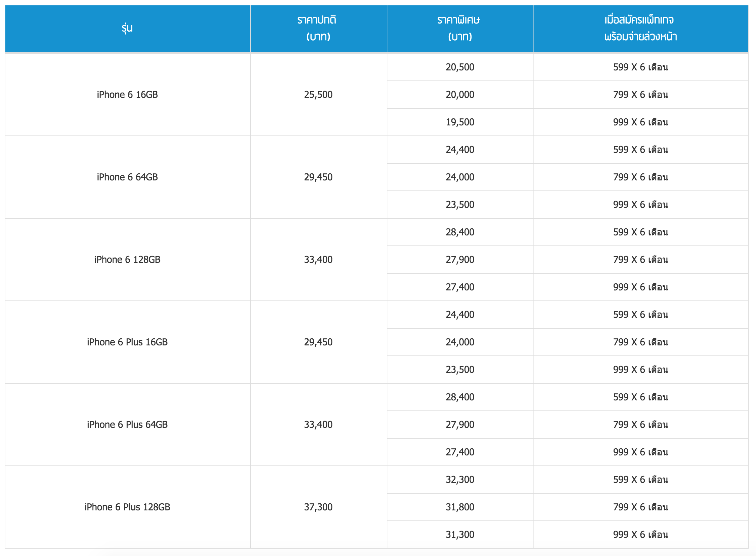Click the 20,000 special price cell
The image size is (756, 556).
tap(460, 95)
